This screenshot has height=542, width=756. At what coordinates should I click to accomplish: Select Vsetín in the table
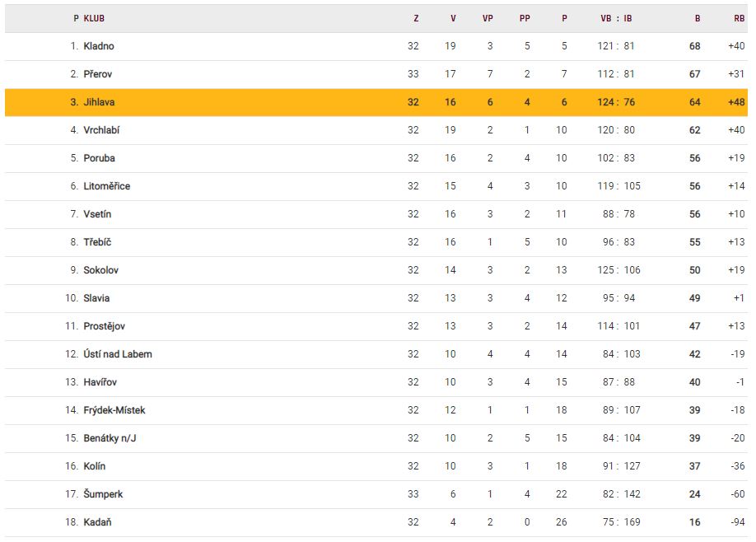97,214
